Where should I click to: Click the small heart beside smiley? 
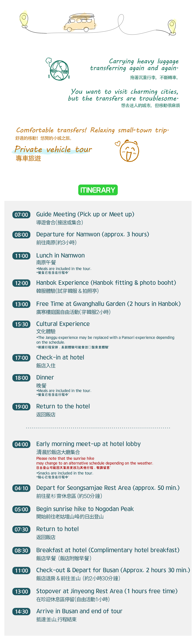pos(117,144)
